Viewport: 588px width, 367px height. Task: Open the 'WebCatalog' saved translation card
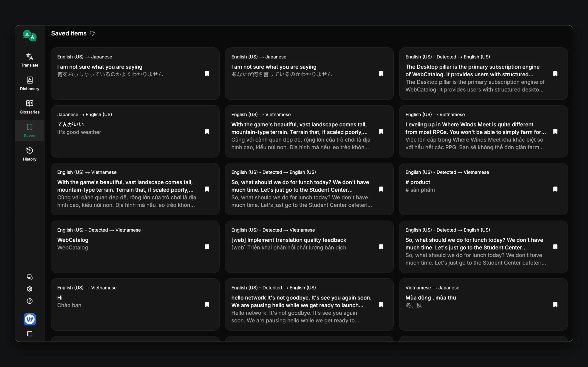point(135,247)
